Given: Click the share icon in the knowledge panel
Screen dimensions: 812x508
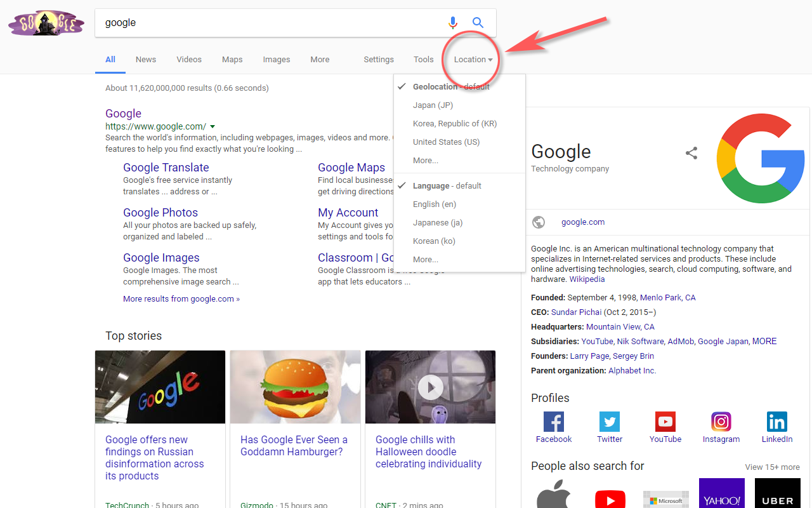Looking at the screenshot, I should [691, 153].
